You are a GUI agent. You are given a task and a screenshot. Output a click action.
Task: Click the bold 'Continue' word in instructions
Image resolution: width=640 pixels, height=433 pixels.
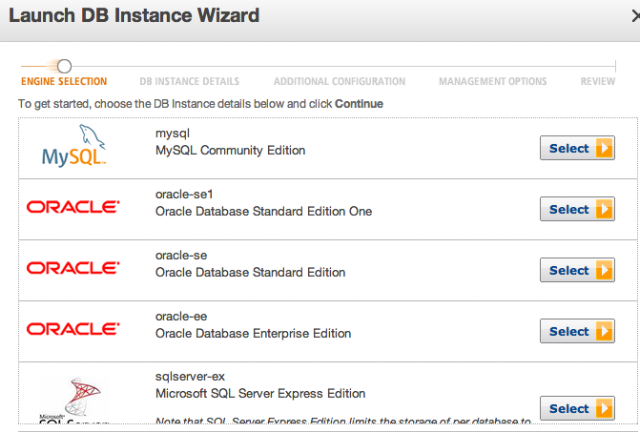coord(359,104)
